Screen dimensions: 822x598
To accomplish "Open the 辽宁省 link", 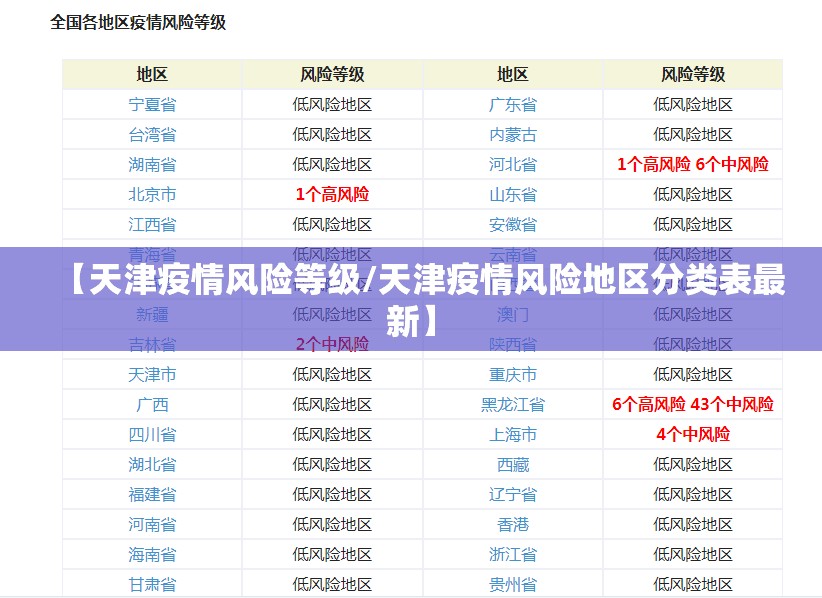I will [513, 494].
